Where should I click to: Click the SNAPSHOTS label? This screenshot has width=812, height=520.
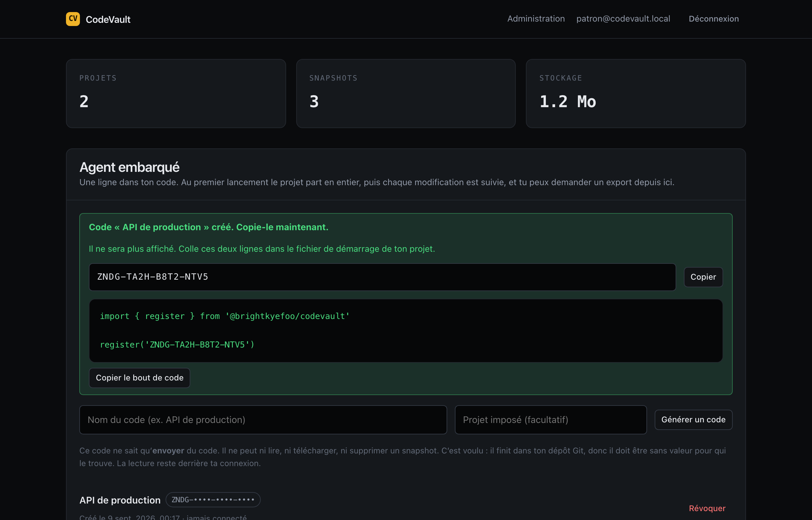333,78
